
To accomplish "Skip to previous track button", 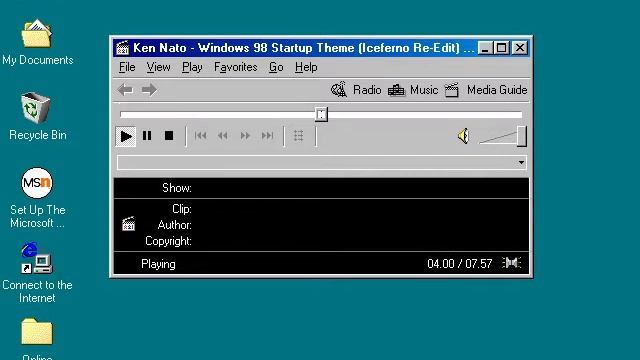I will point(200,136).
